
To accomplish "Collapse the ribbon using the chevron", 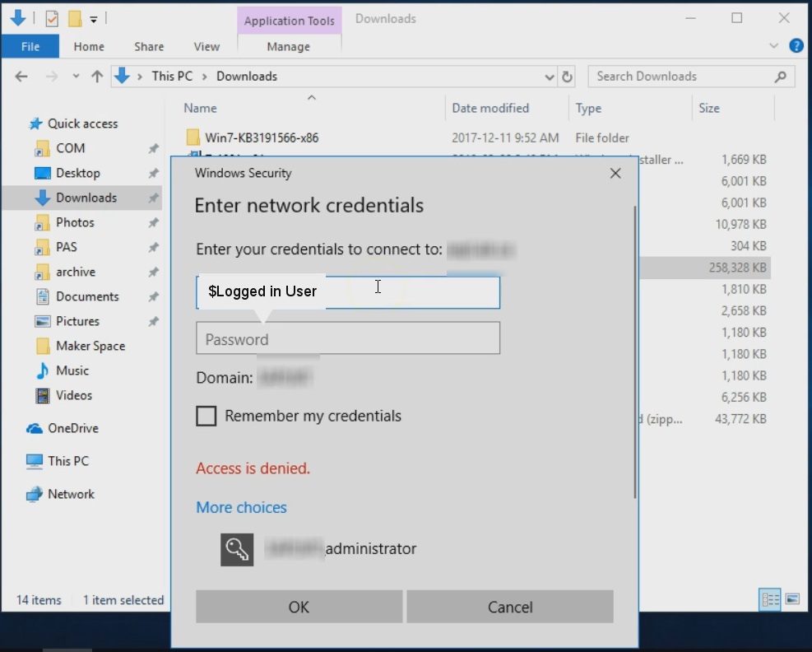I will point(773,46).
